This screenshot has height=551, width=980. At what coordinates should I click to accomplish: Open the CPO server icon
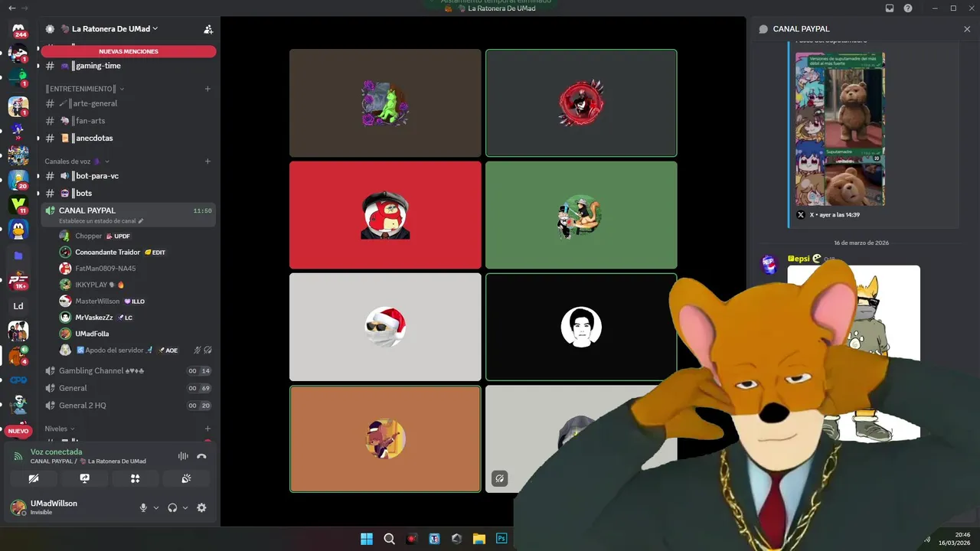pos(18,380)
